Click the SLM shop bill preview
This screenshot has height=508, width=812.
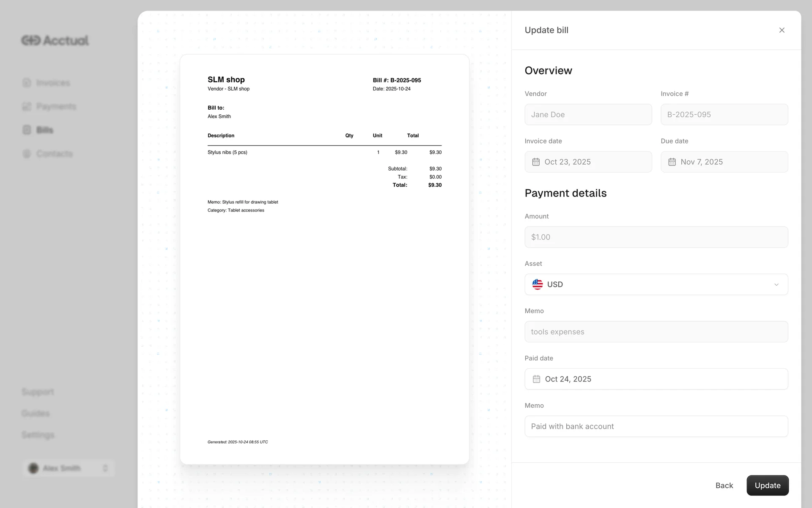324,259
